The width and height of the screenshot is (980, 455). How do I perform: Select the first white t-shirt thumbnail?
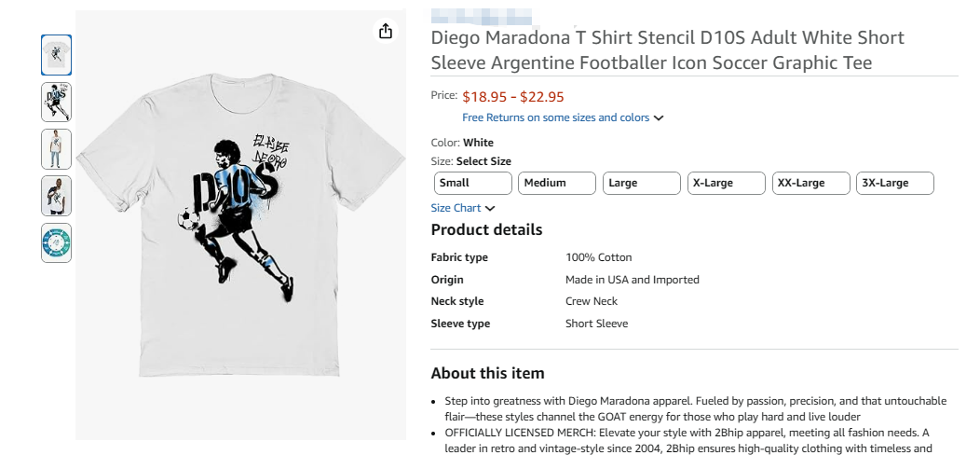tap(56, 54)
